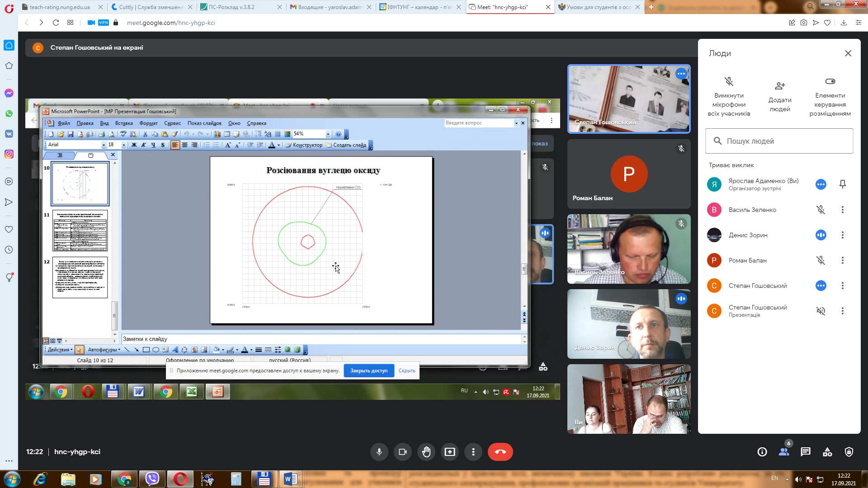Click the Print icon in PowerPoint toolbar
Viewport: 868px width, 488px height.
101,134
